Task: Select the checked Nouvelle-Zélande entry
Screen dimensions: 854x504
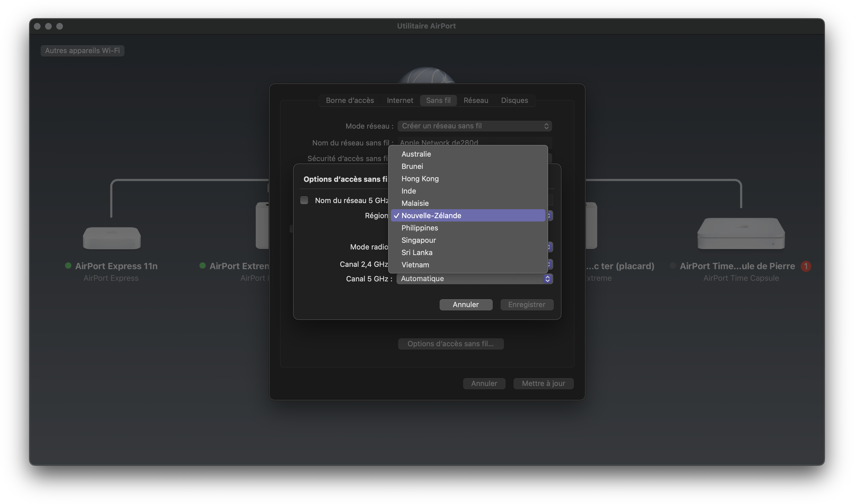Action: click(468, 215)
